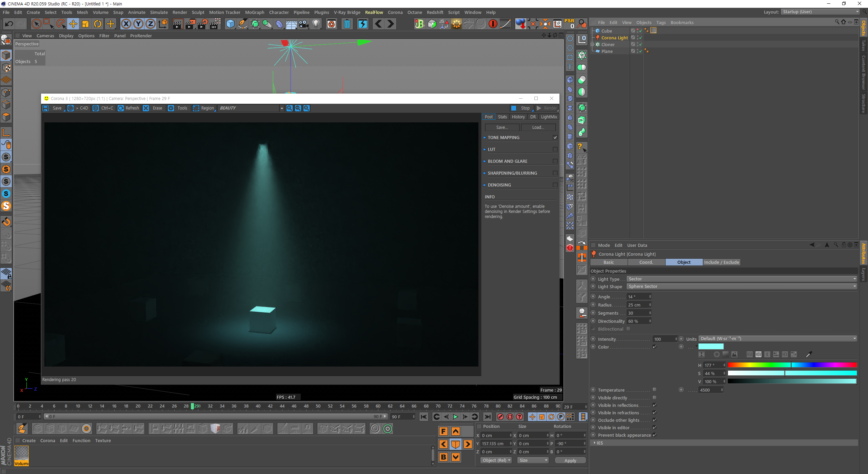Image resolution: width=868 pixels, height=474 pixels.
Task: Open the Corona menu in menu bar
Action: tap(395, 12)
